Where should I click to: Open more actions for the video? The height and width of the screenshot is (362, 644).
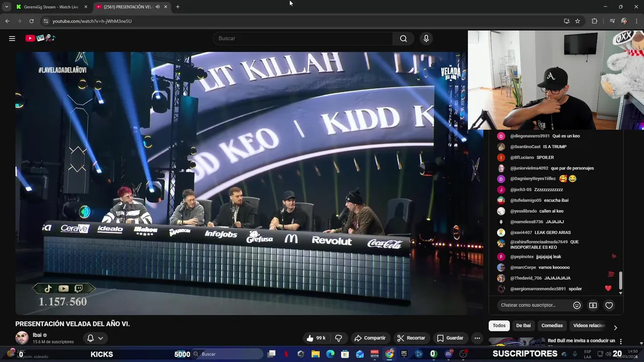[x=477, y=338]
